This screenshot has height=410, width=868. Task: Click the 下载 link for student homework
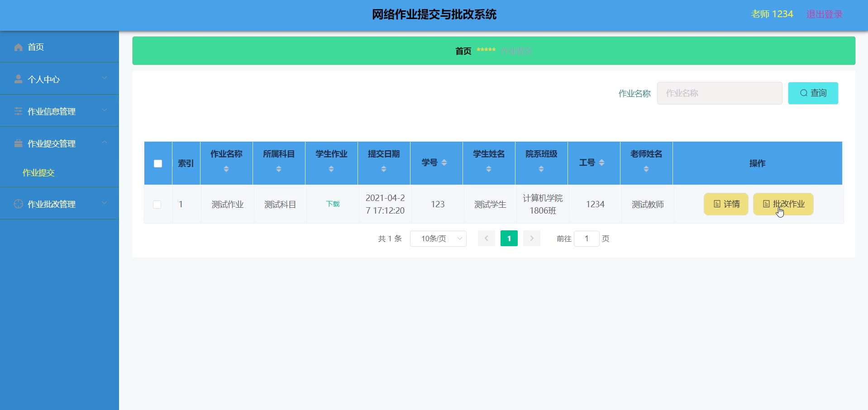tap(333, 204)
